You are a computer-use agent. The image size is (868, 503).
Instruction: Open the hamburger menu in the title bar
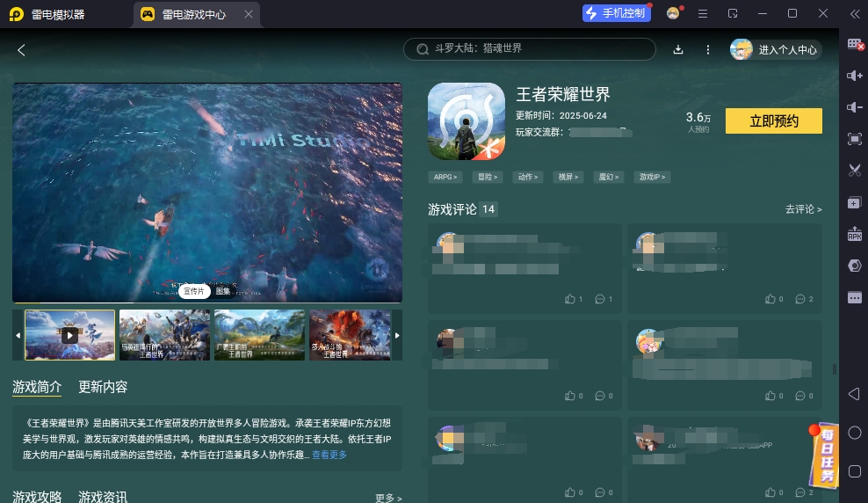pyautogui.click(x=703, y=13)
